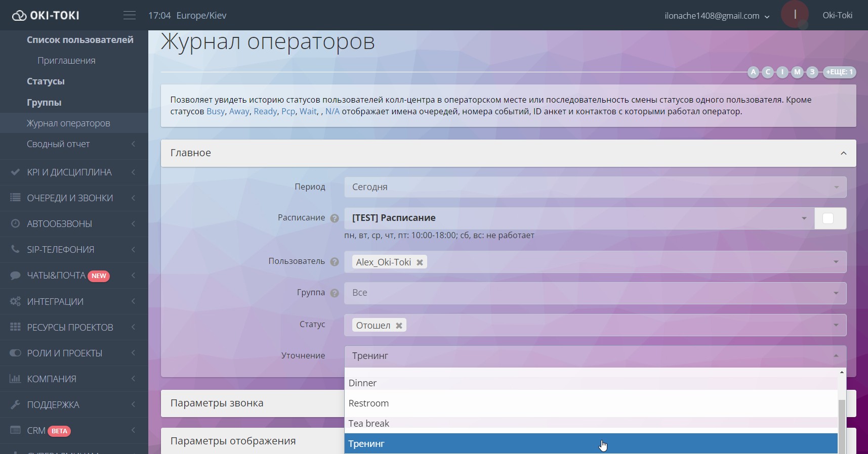
Task: Click the SIP-телефония phone icon
Action: click(x=15, y=249)
